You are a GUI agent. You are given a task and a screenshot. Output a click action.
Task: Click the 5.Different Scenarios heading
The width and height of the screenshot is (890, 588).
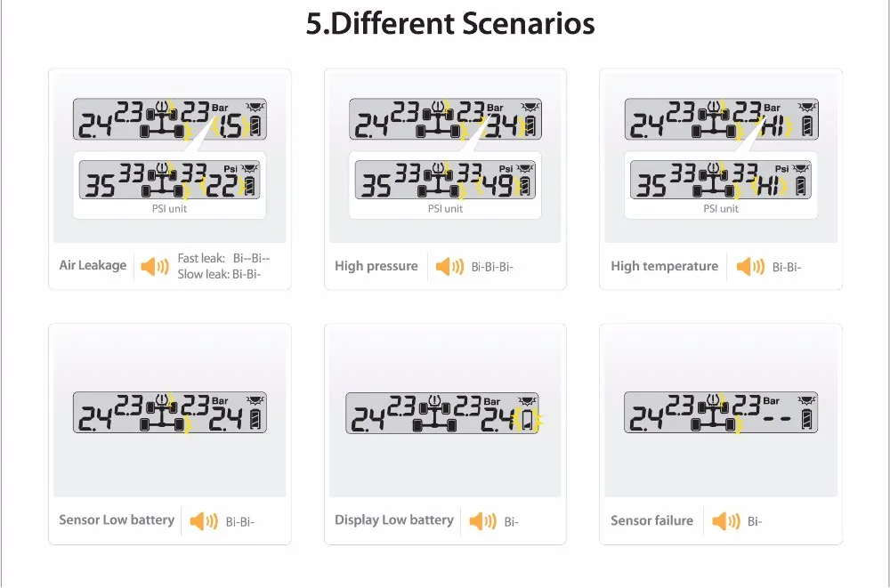450,24
